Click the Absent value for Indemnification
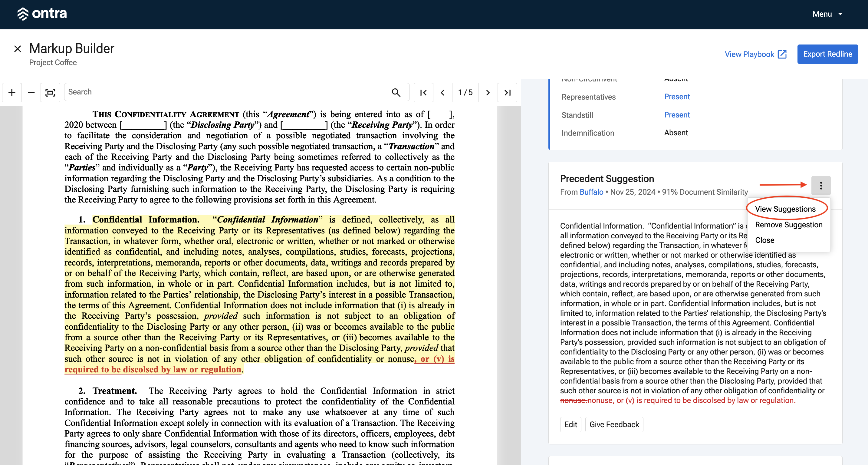 point(676,133)
